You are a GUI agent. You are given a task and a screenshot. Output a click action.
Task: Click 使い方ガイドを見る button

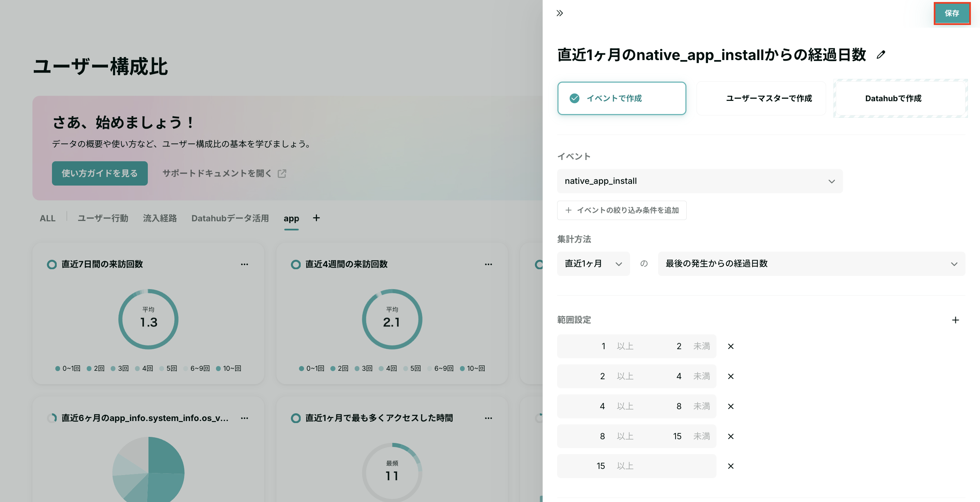[x=100, y=173]
